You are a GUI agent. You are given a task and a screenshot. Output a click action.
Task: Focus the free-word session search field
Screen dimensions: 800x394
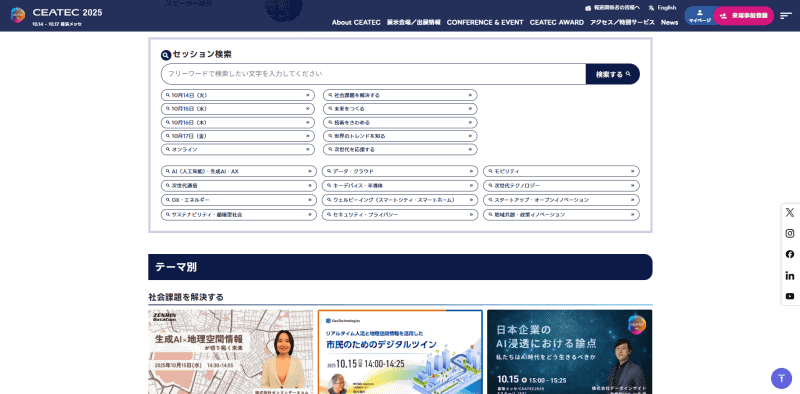(373, 74)
